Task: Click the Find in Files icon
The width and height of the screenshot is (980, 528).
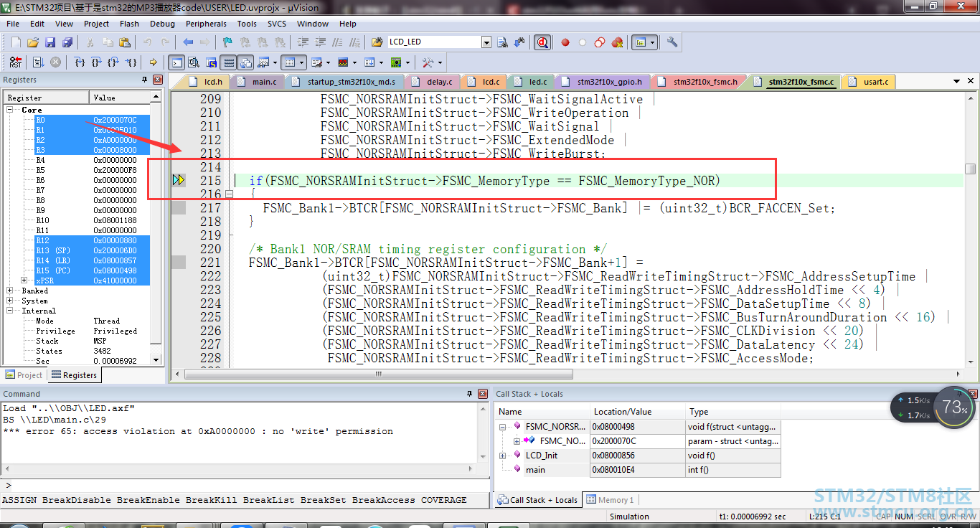Action: (x=377, y=42)
